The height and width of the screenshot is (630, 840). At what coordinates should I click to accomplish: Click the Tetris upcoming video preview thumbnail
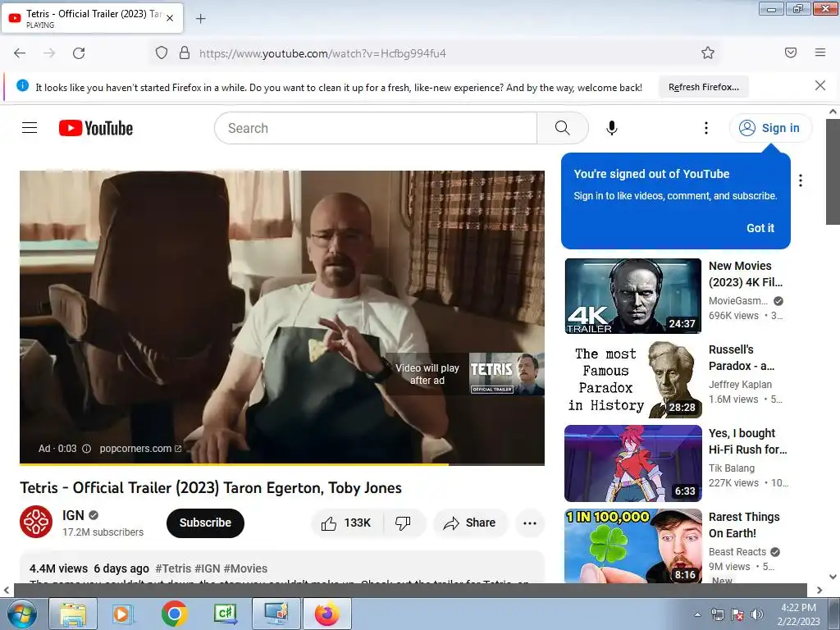pos(506,374)
